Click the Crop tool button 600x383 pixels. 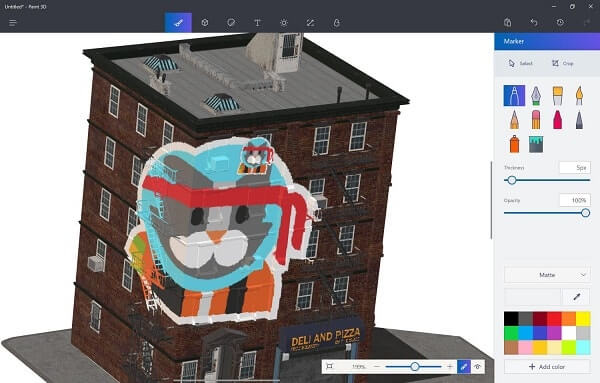[562, 63]
